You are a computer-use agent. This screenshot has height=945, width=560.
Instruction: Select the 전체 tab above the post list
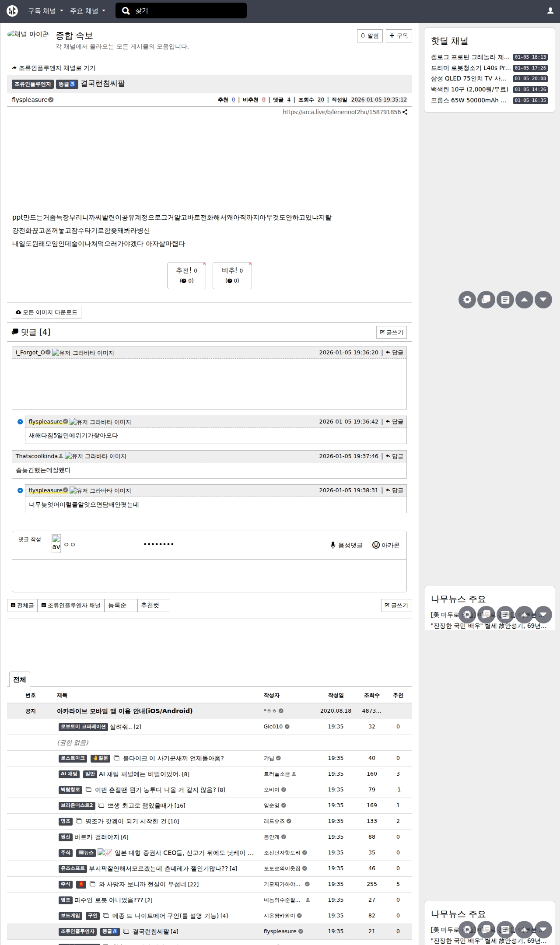point(20,679)
